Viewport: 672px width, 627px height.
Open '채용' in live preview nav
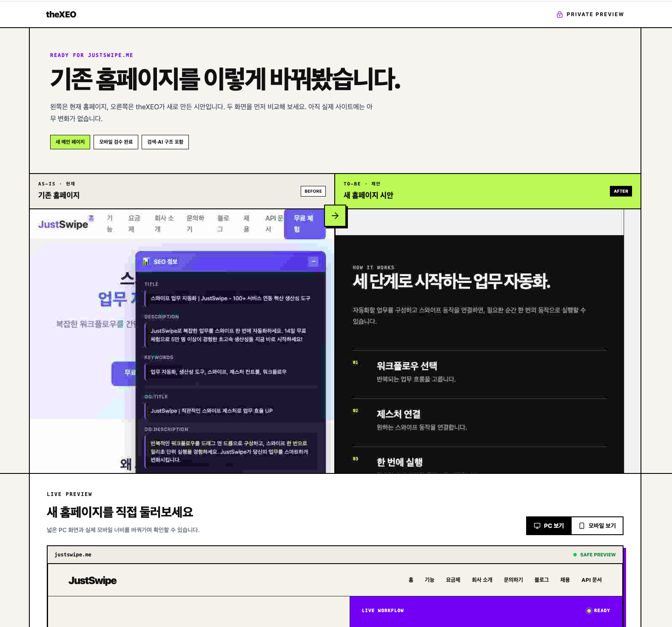pos(565,580)
